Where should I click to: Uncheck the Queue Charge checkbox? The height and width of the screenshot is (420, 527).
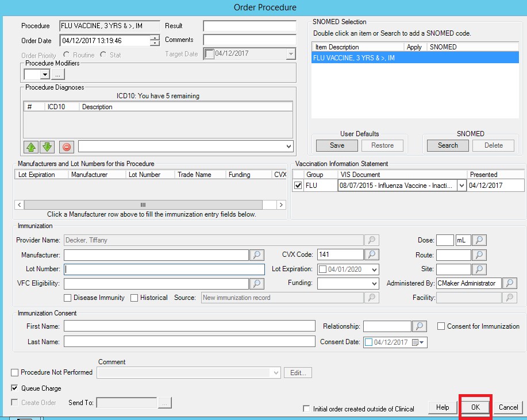[15, 388]
